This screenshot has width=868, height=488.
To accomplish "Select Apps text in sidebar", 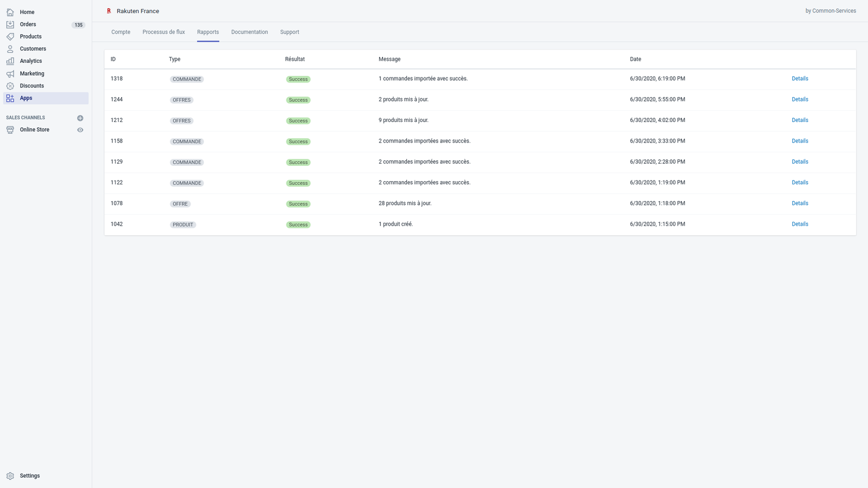I will [x=26, y=98].
